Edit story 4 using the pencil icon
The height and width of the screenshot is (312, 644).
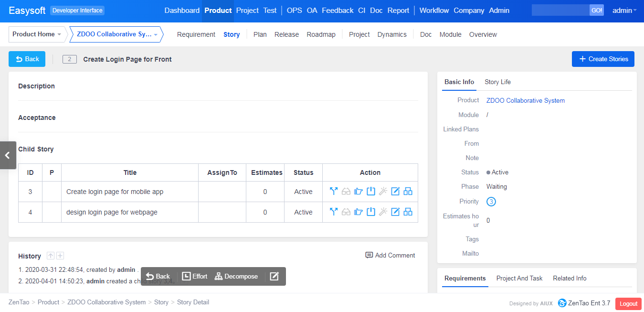pos(395,212)
